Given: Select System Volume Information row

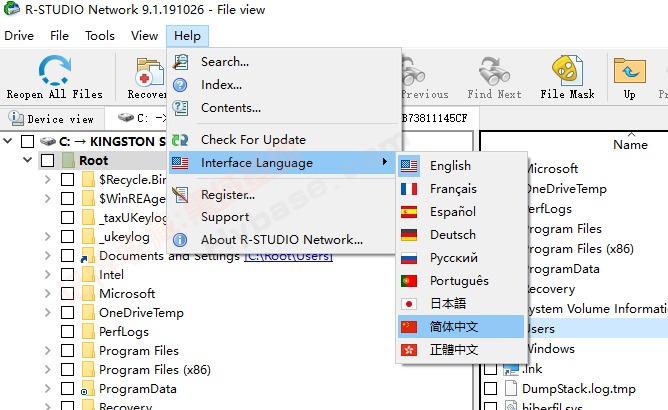Looking at the screenshot, I should 598,309.
